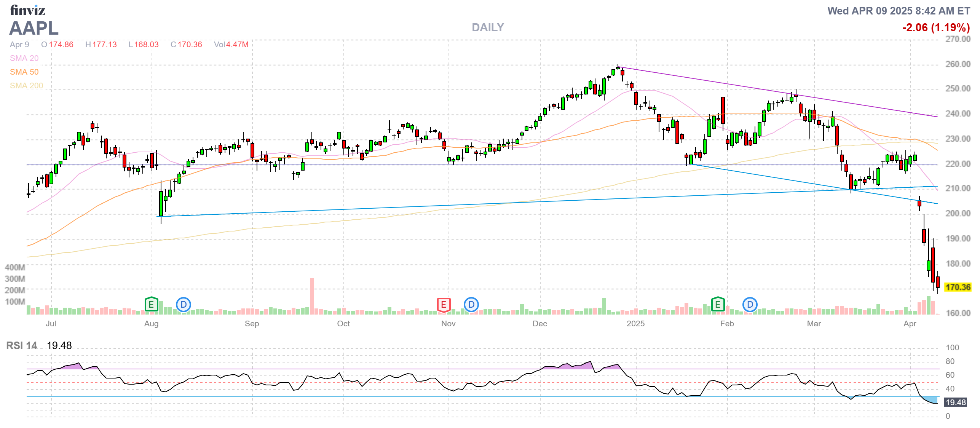
Task: Click the Apr 9 OHLC date label
Action: click(x=19, y=45)
